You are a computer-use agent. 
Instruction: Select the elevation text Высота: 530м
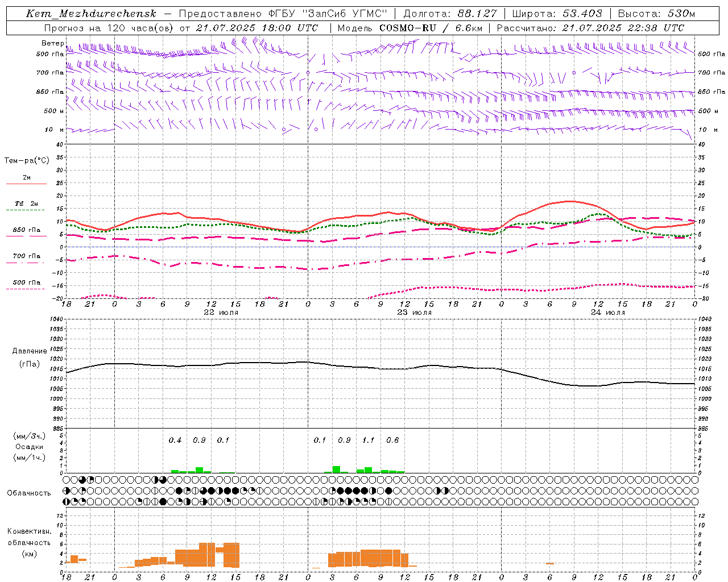point(656,14)
